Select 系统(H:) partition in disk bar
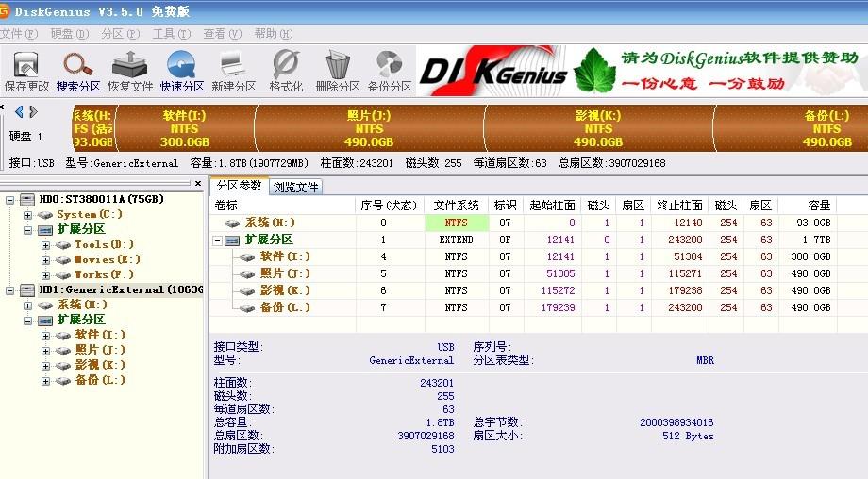This screenshot has height=479, width=868. (93, 128)
